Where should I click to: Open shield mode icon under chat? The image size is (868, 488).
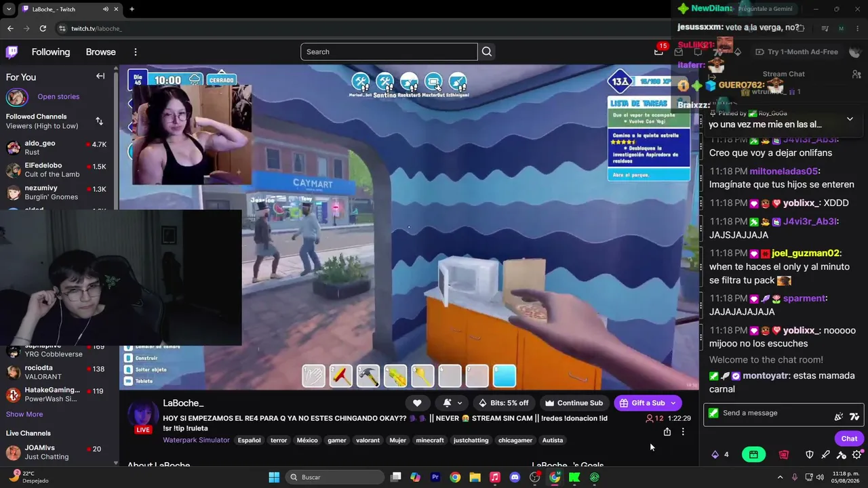coord(809,455)
